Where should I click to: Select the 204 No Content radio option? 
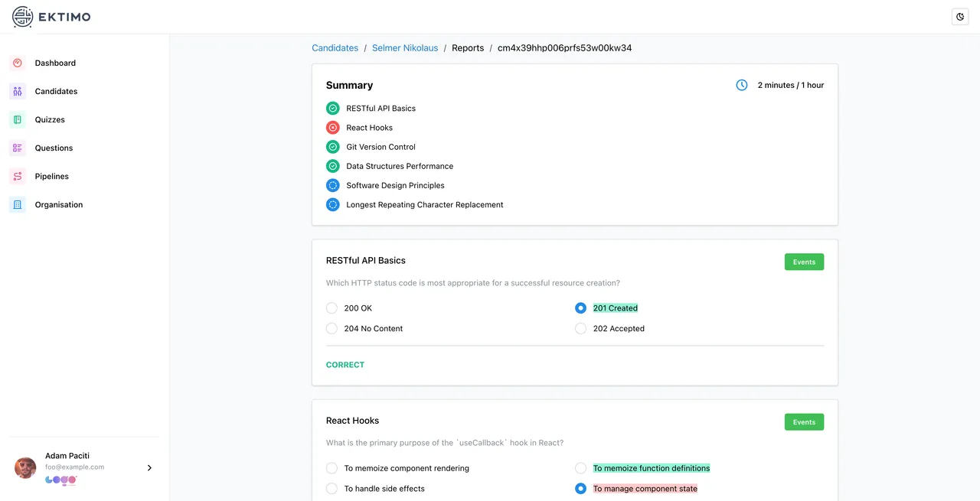(x=332, y=329)
